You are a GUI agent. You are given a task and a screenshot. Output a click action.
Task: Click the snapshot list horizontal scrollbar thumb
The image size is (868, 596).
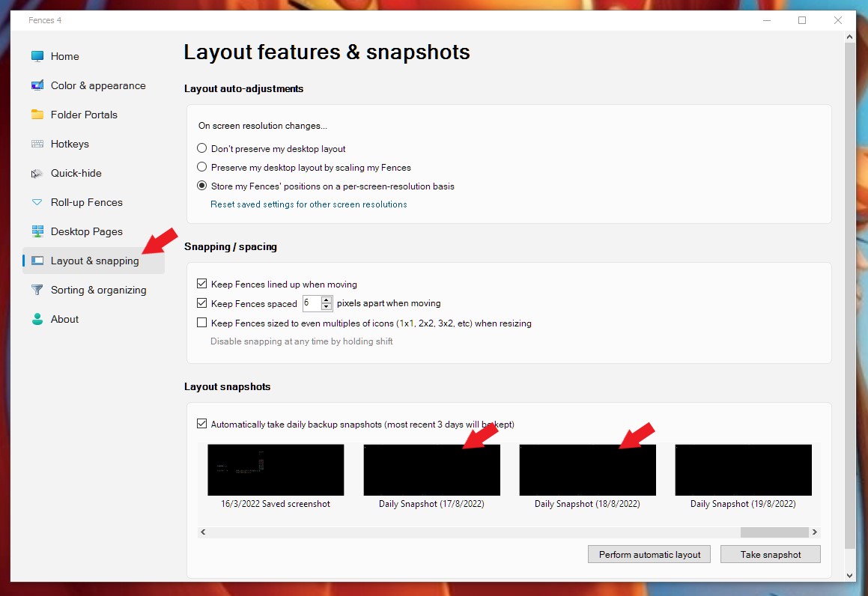point(774,532)
